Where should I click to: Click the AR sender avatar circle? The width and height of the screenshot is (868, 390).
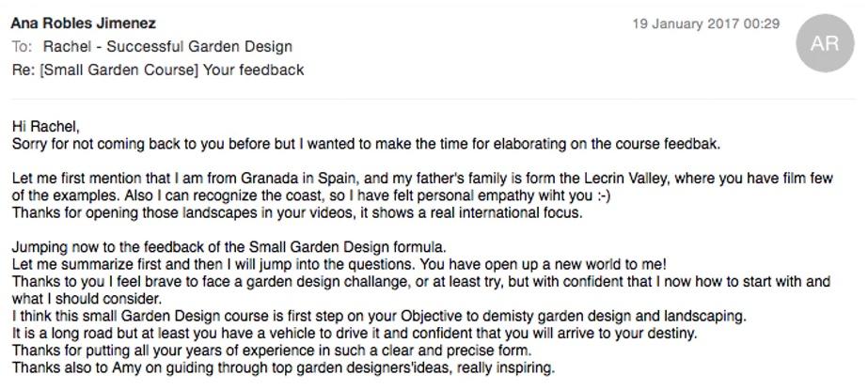825,43
